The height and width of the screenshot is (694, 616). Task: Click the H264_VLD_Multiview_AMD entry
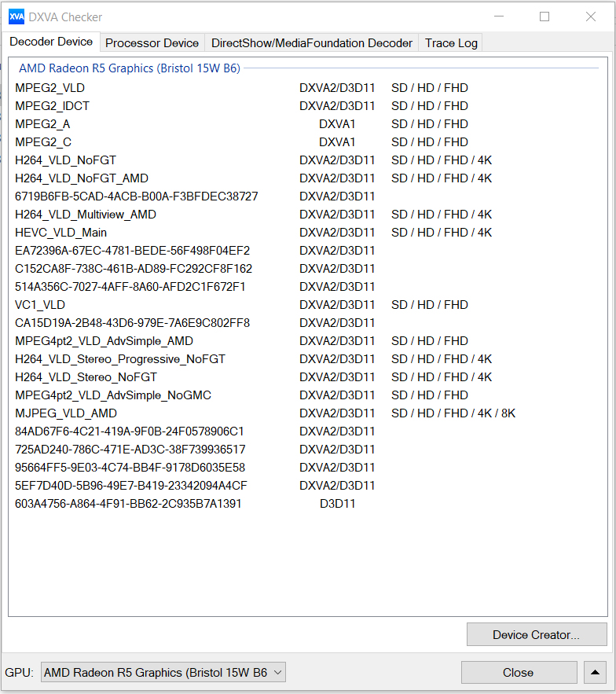86,215
